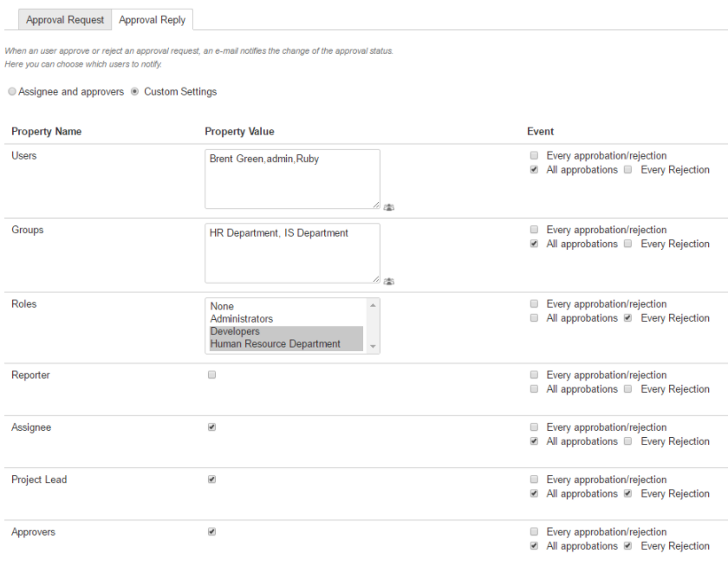Uncheck the Approvers property value checkbox
The height and width of the screenshot is (561, 728).
point(212,532)
